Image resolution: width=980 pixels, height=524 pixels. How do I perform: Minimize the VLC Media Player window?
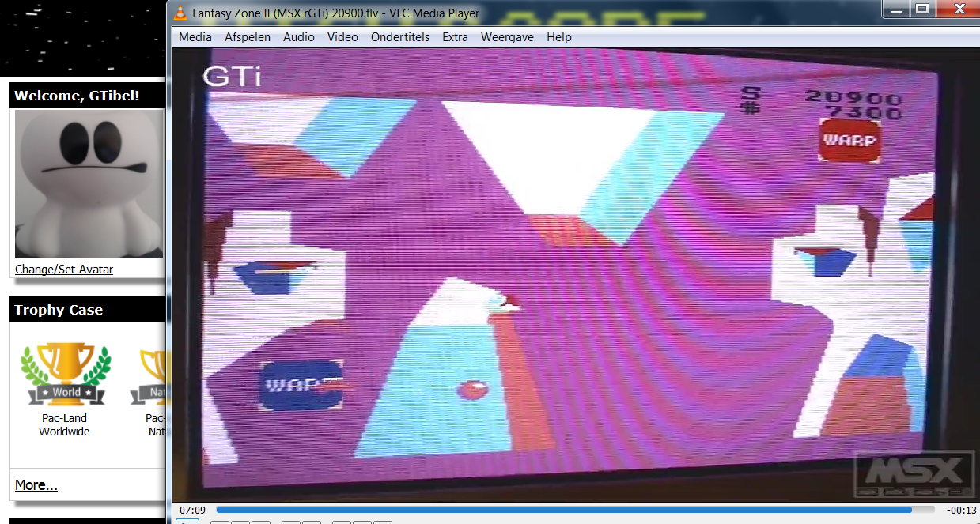pos(896,9)
